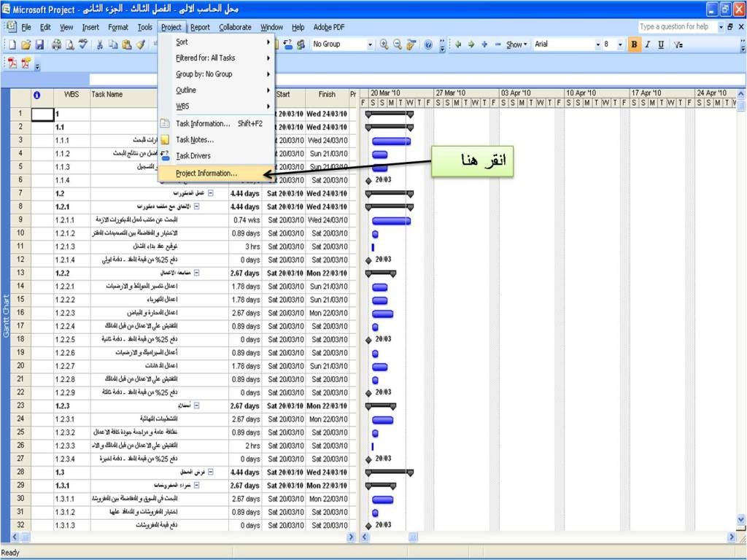
Task: Click the New blank project icon
Action: pyautogui.click(x=12, y=44)
